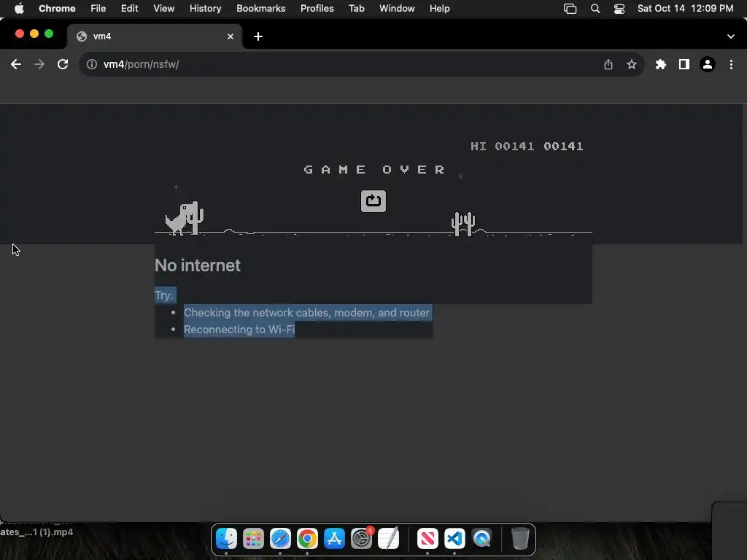Open System Settings from the Dock

(x=362, y=539)
